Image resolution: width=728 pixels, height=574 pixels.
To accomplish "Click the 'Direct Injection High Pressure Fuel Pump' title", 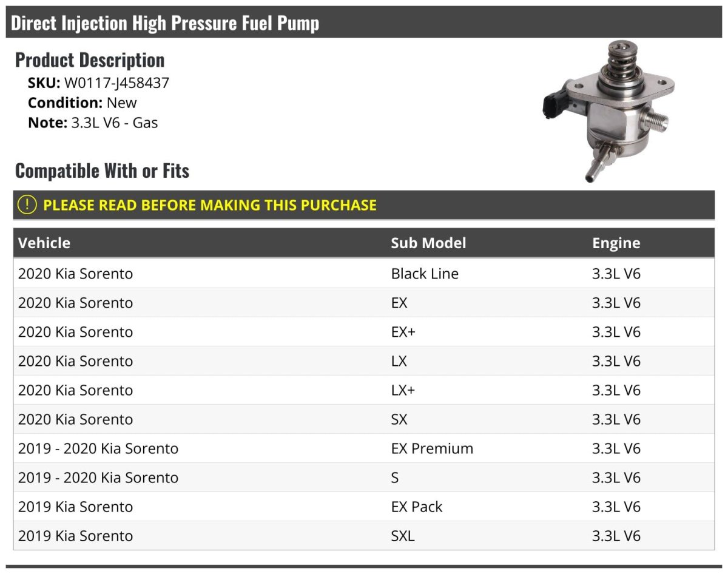I will pyautogui.click(x=165, y=23).
